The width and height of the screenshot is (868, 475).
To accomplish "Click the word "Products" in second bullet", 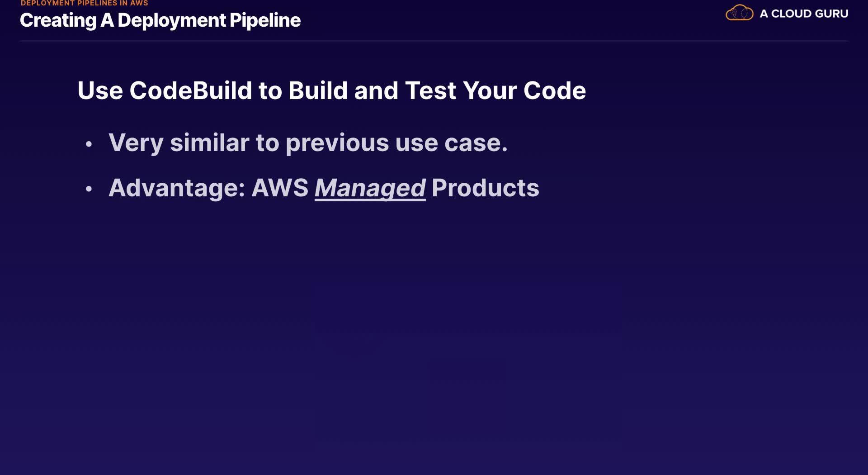I will tap(485, 188).
